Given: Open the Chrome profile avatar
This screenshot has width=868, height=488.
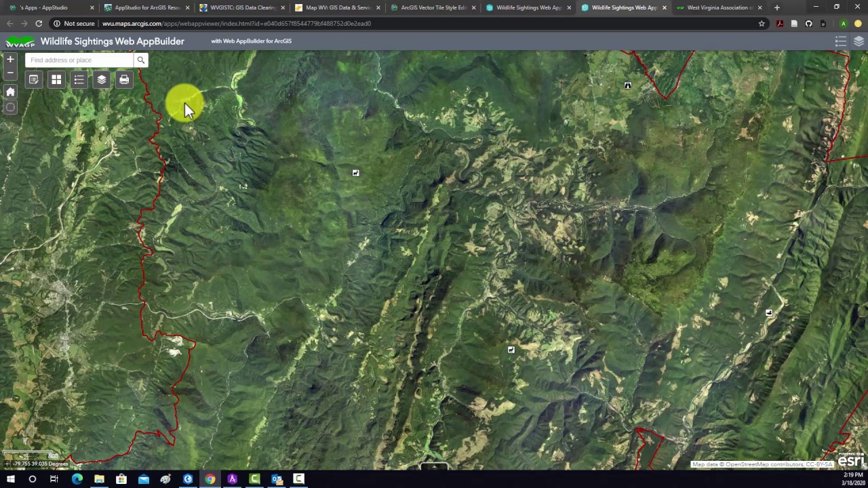Looking at the screenshot, I should click(844, 24).
